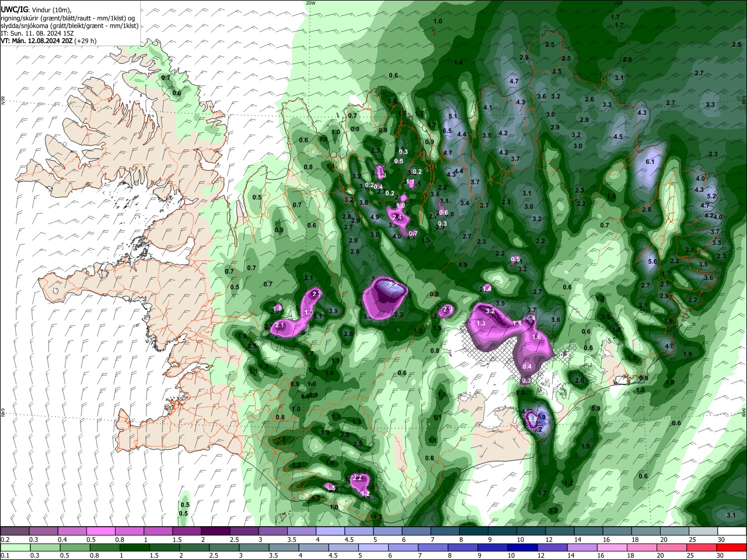Click the '15W' longitude label

click(619, 3)
